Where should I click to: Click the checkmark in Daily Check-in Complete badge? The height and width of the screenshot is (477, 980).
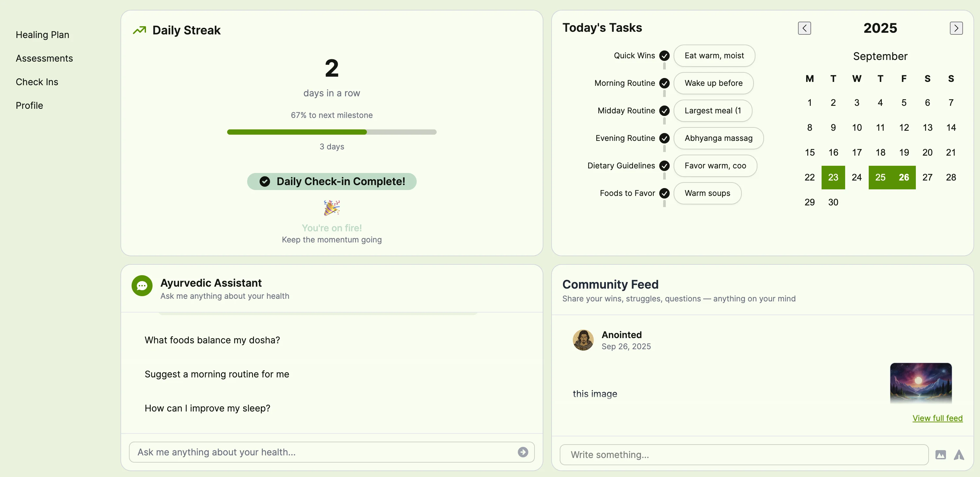pos(265,181)
